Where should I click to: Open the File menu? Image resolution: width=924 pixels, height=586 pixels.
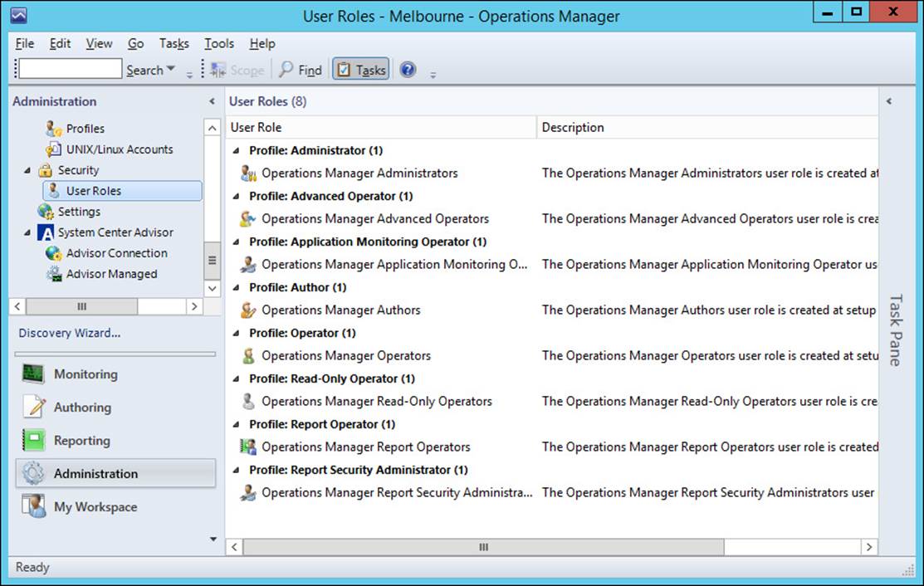(x=25, y=44)
